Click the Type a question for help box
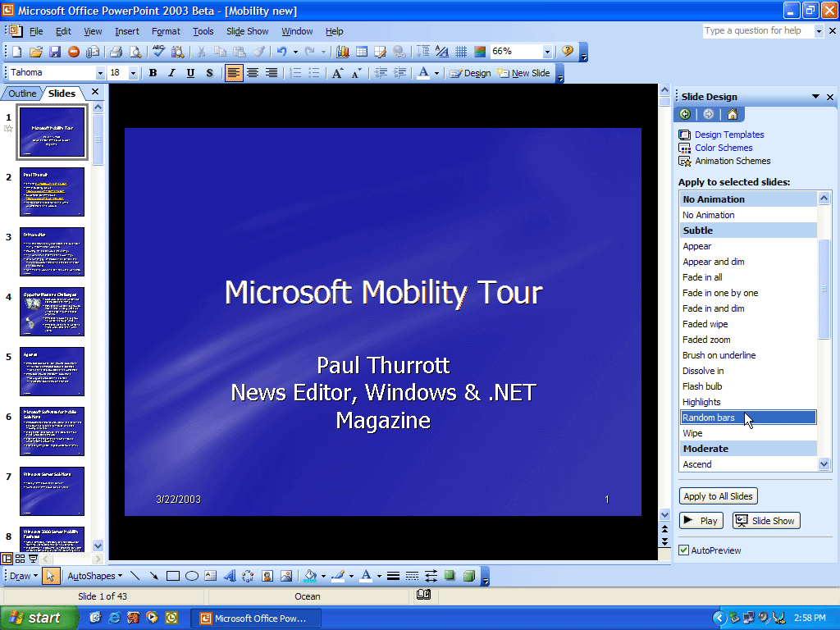This screenshot has width=840, height=630. click(x=758, y=30)
